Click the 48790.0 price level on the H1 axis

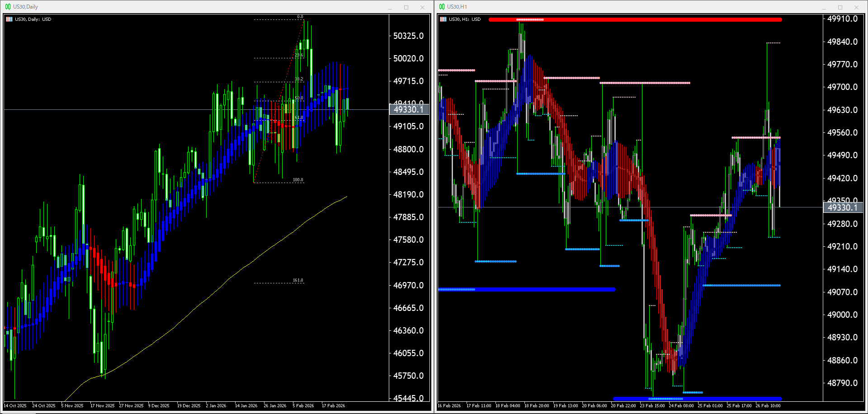843,383
